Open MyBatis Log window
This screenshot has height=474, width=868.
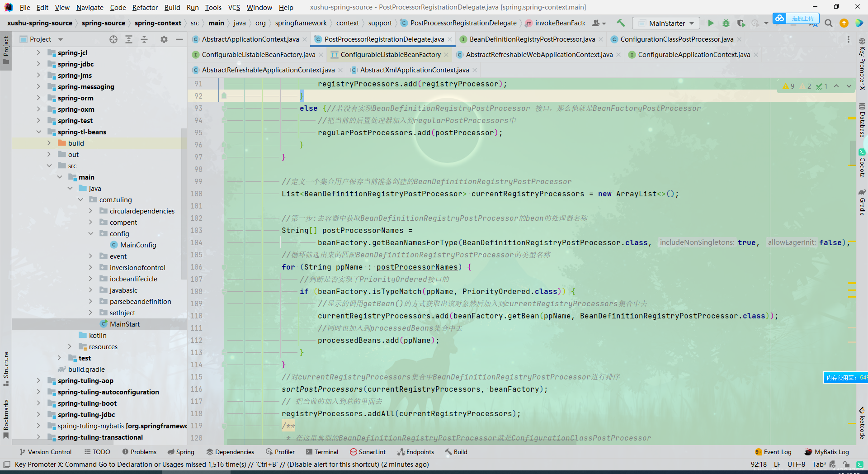pos(827,452)
